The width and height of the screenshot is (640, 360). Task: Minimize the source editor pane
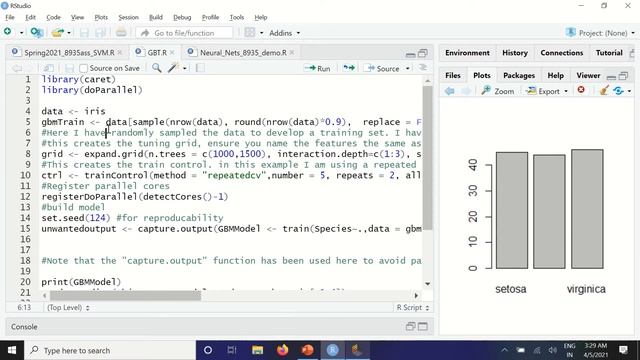click(411, 54)
